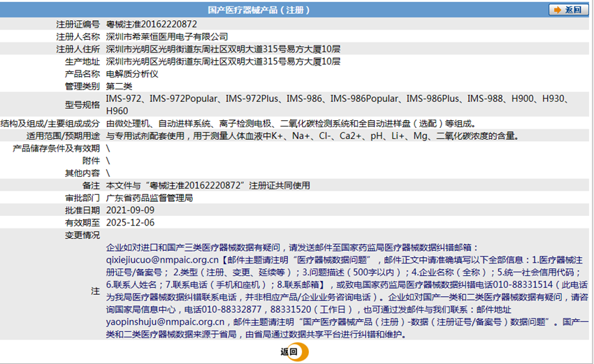Viewport: 594px width, 364px height.
Task: Select the label 管理类别
Action: click(82, 87)
